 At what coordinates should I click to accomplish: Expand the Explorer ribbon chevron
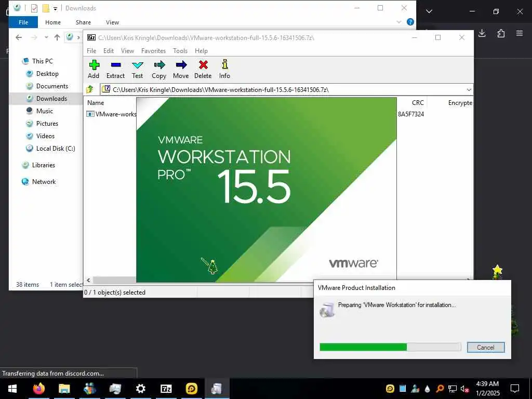tap(399, 22)
